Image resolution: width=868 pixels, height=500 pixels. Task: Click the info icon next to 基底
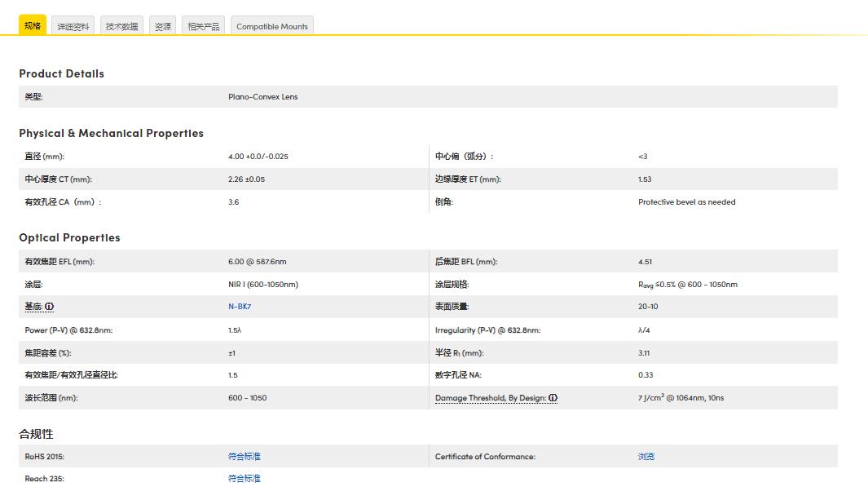(x=50, y=307)
